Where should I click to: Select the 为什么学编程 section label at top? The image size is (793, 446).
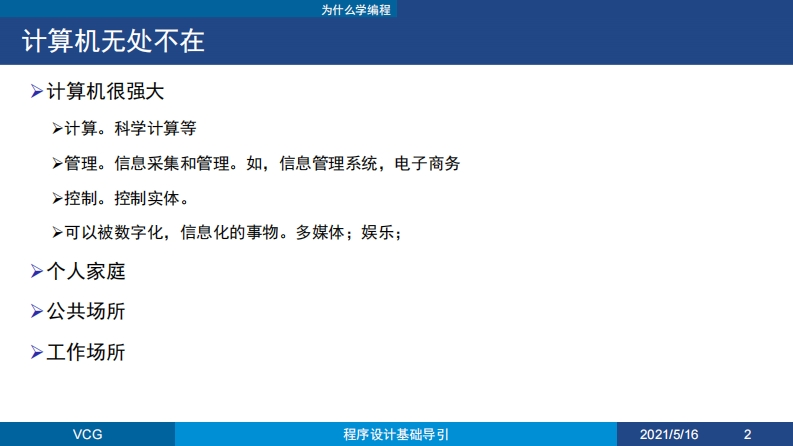point(356,9)
